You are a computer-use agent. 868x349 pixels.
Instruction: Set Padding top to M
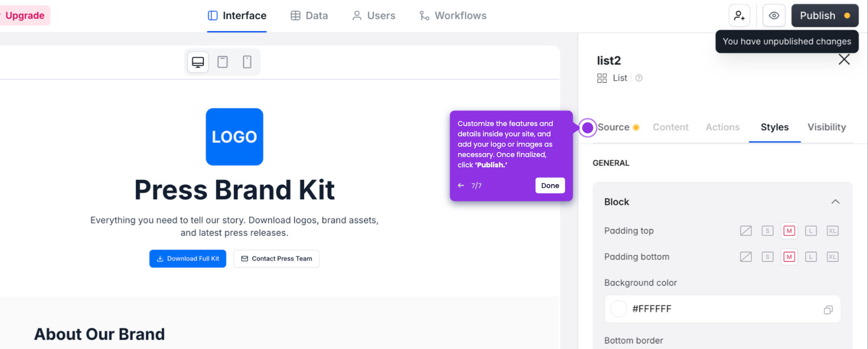tap(789, 231)
